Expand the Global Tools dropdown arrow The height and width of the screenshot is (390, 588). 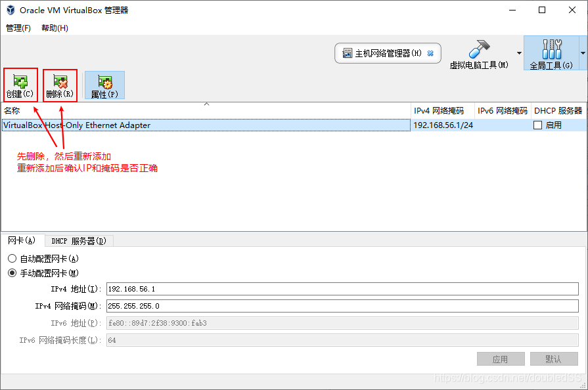coord(583,53)
